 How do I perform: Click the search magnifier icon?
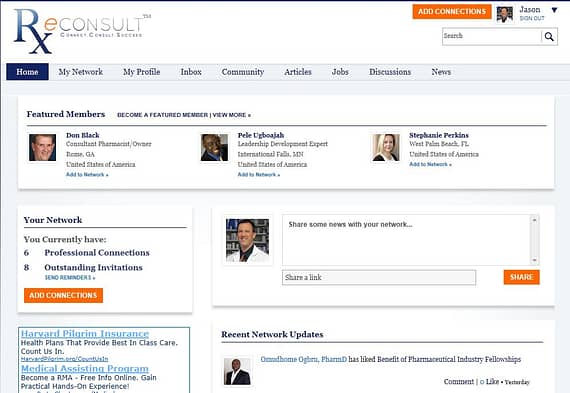click(x=549, y=37)
